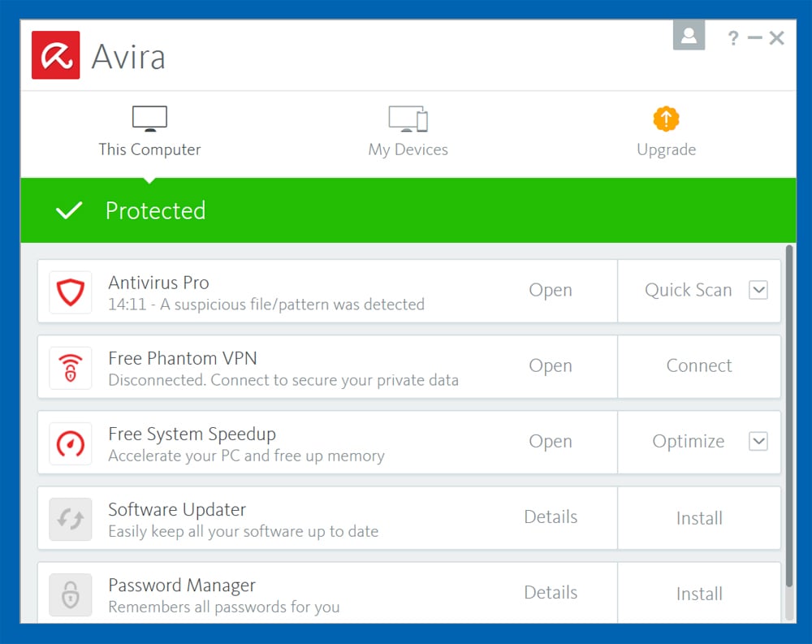Click the 'Password Manager' title
Screen dimensions: 812x644
(x=182, y=586)
